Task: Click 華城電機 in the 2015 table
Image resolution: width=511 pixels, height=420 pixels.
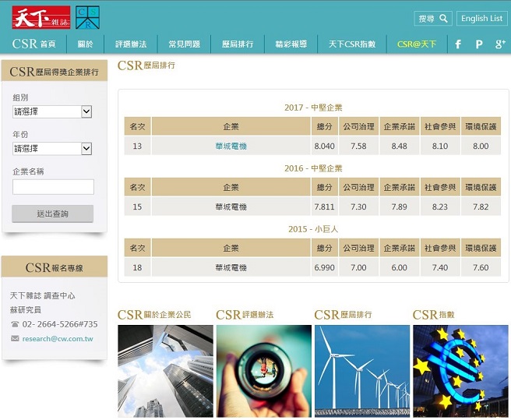Action: (x=231, y=267)
